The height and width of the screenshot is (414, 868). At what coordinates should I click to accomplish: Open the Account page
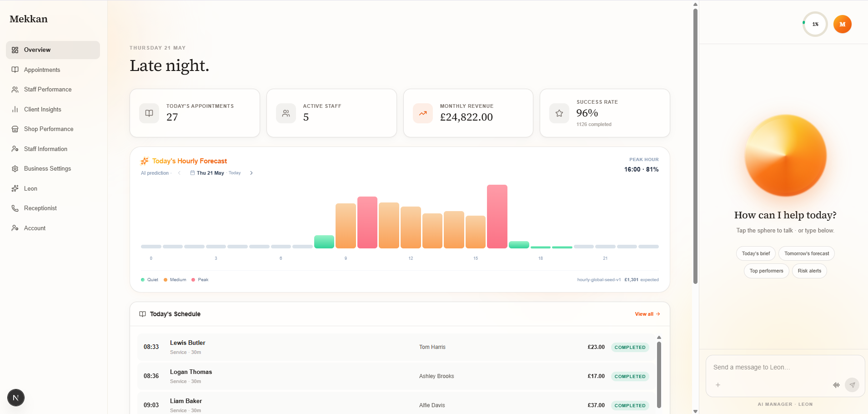point(53,228)
